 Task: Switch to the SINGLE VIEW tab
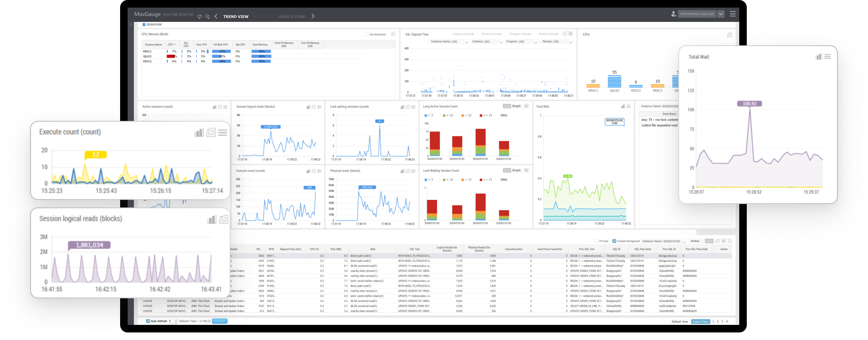[292, 17]
